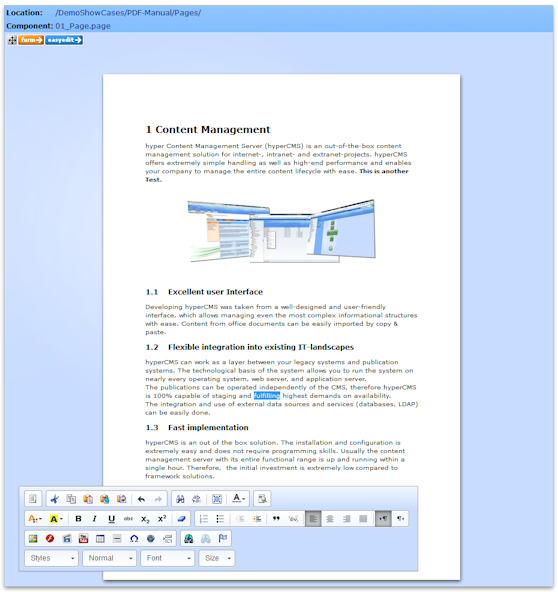The width and height of the screenshot is (558, 592).
Task: Align text left
Action: (313, 519)
